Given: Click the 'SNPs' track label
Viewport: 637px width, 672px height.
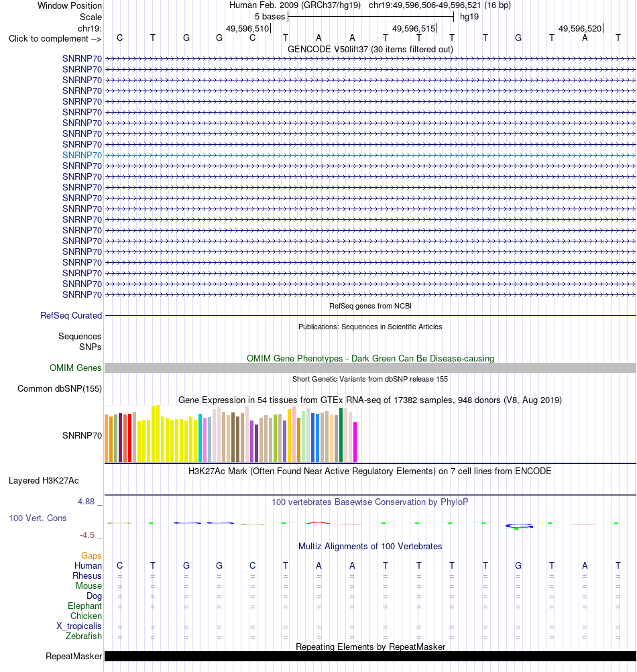Looking at the screenshot, I should (90, 347).
